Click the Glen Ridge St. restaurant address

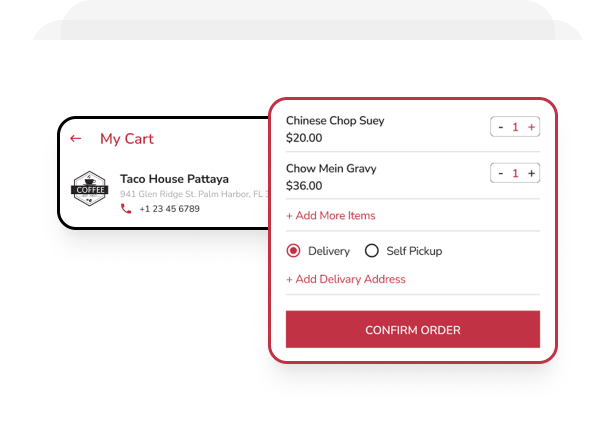[194, 194]
